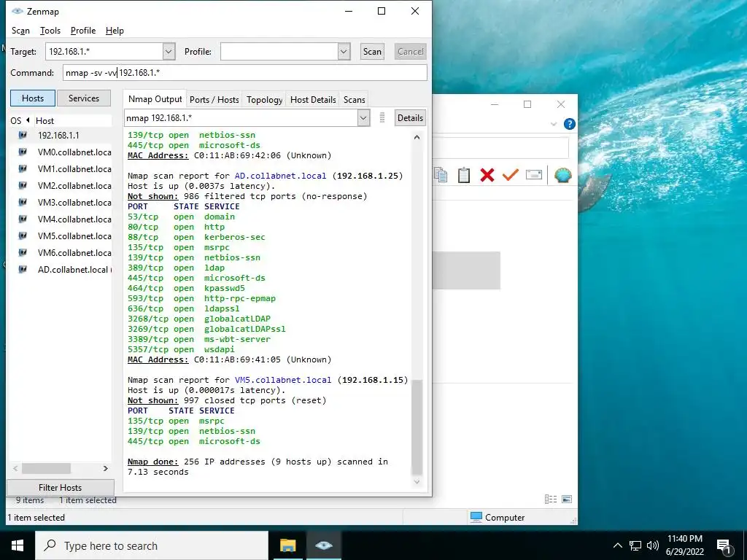Click the OS column sort arrow in host list
Image resolution: width=747 pixels, height=560 pixels.
pos(28,120)
